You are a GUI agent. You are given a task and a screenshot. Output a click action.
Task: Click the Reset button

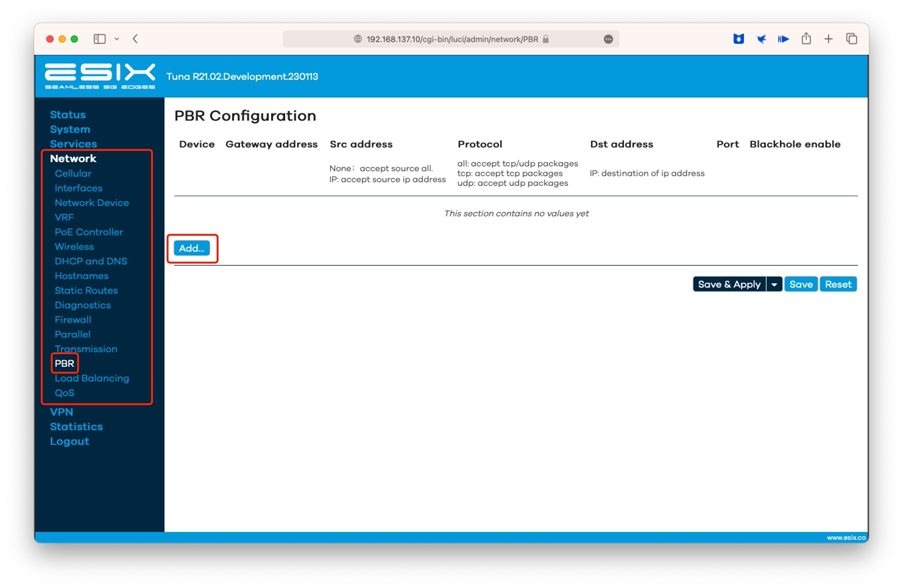point(838,285)
